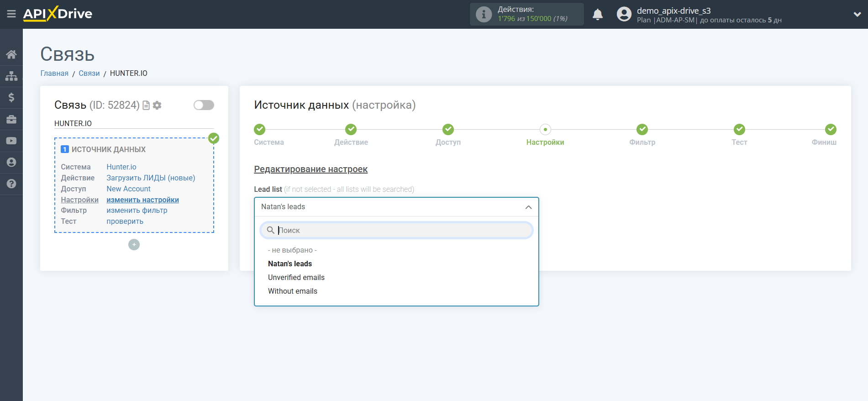The width and height of the screenshot is (868, 401).
Task: Open the billing dollar sidebar icon
Action: pos(11,97)
